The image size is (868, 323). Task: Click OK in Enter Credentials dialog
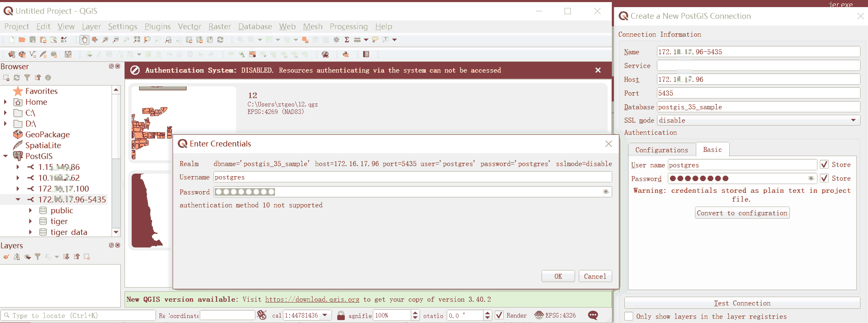tap(558, 276)
